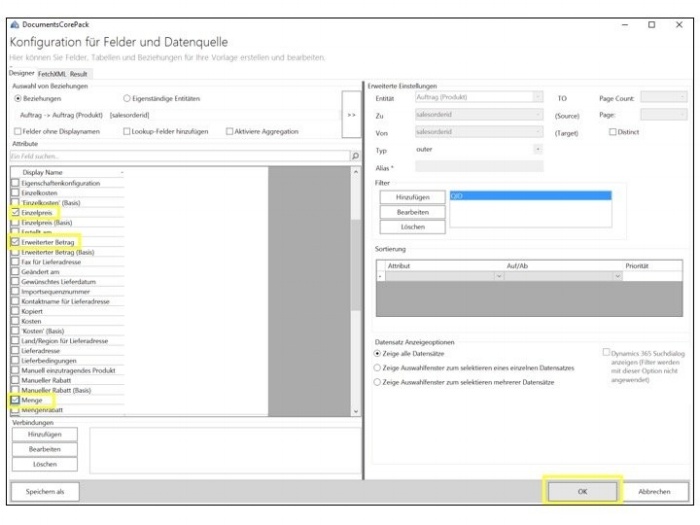Enable Felder ohne Displaynamen checkbox
This screenshot has width=700, height=525.
coord(18,131)
